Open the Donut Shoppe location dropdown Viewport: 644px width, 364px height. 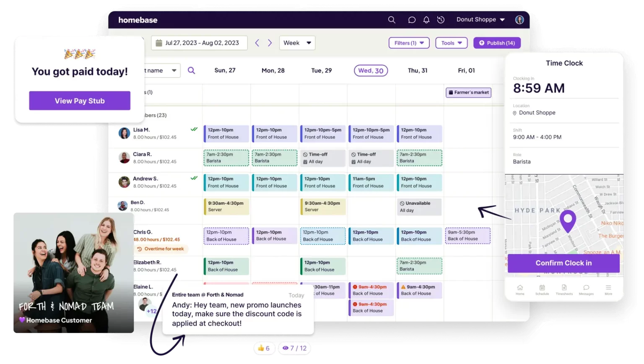click(480, 20)
